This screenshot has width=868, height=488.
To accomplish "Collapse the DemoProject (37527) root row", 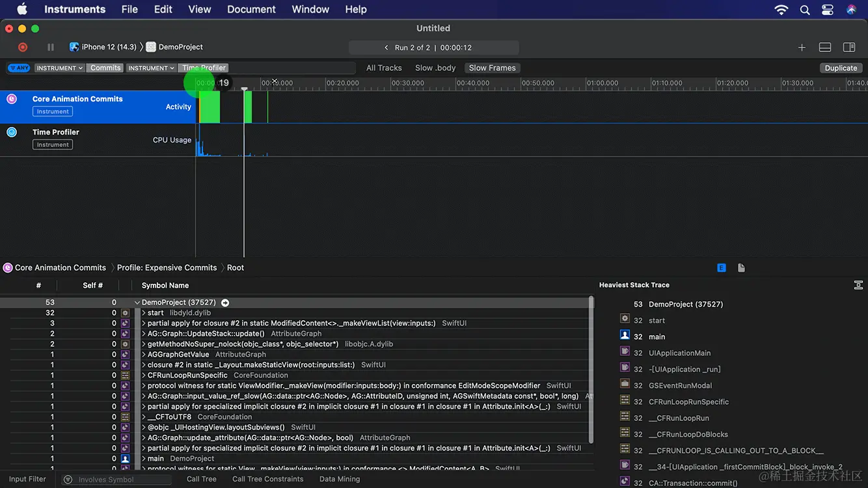I will (137, 303).
